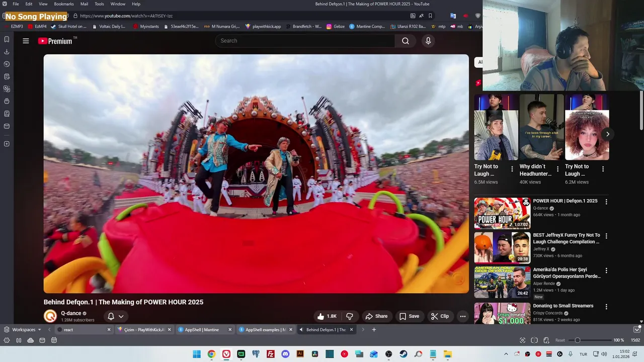Open the Q-dance channel avatar
The height and width of the screenshot is (362, 644).
50,316
